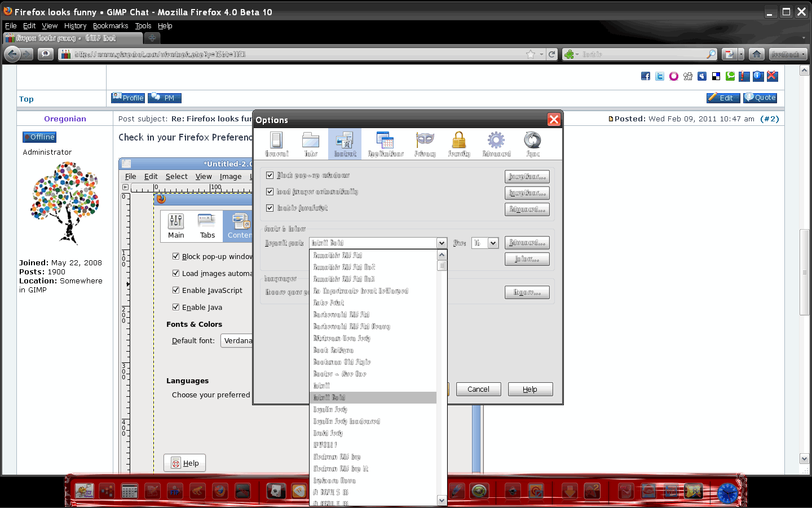
Task: Open the font Size dropdown
Action: coord(493,243)
